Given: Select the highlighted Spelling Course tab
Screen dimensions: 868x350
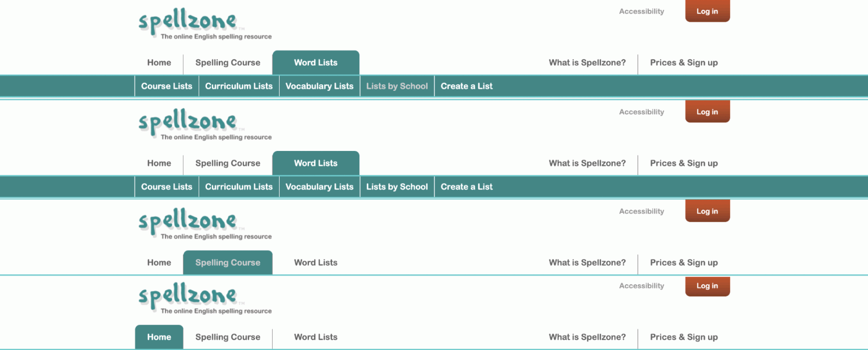Looking at the screenshot, I should 228,262.
